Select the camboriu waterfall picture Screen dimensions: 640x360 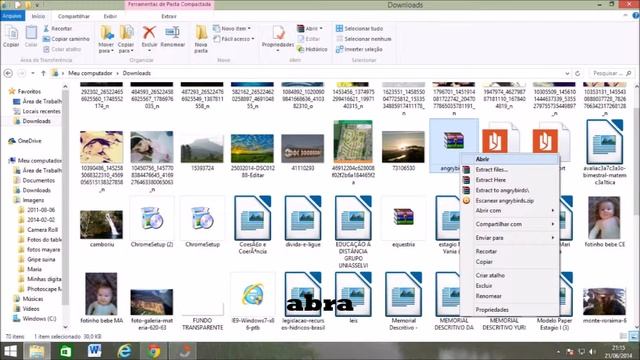[x=102, y=229]
